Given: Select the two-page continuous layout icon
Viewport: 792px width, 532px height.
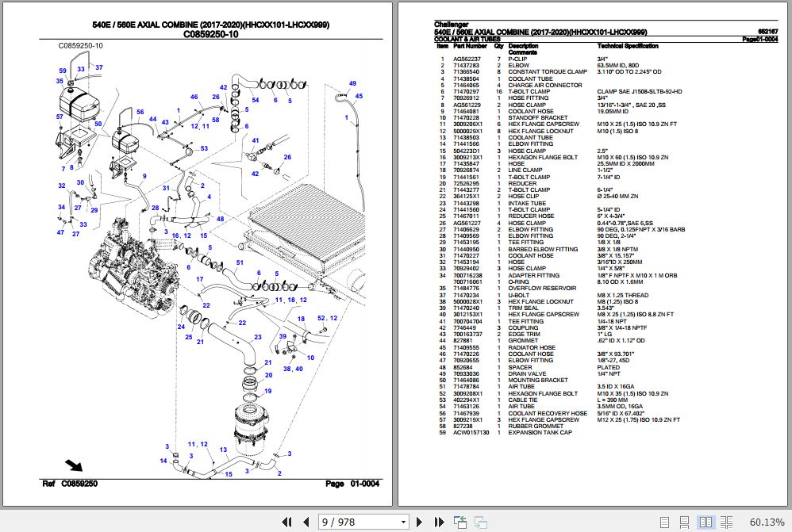Looking at the screenshot, I should (727, 522).
